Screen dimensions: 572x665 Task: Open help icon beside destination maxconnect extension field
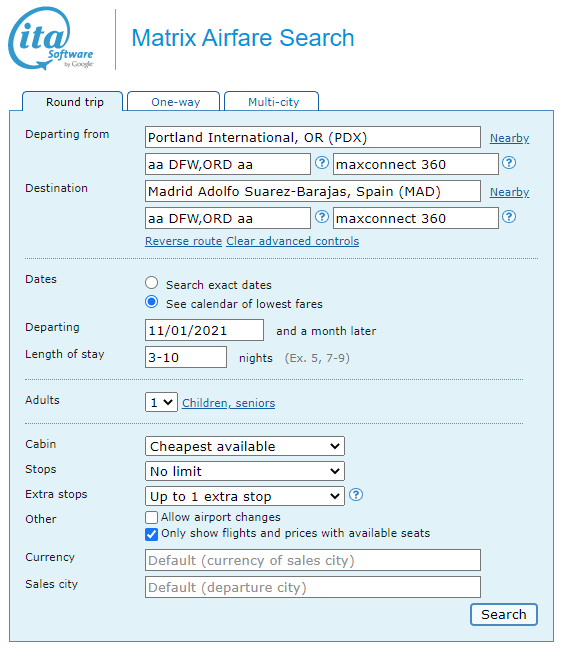coord(509,217)
